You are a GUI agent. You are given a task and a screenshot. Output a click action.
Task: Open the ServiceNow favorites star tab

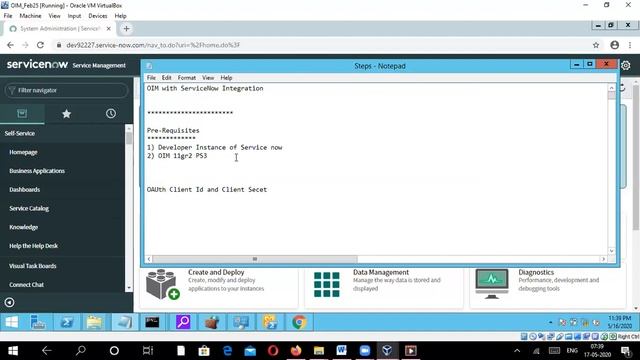[67, 114]
